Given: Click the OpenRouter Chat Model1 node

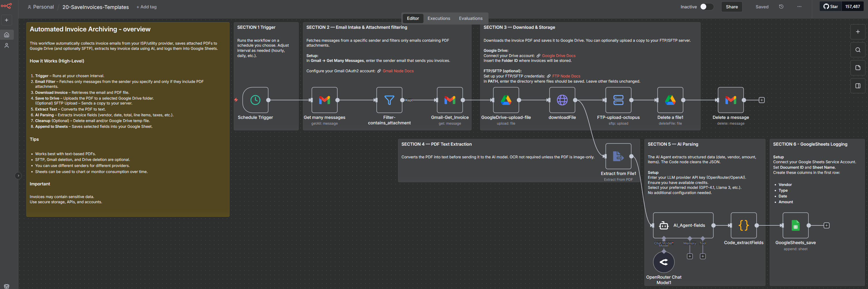Looking at the screenshot, I should (x=663, y=262).
